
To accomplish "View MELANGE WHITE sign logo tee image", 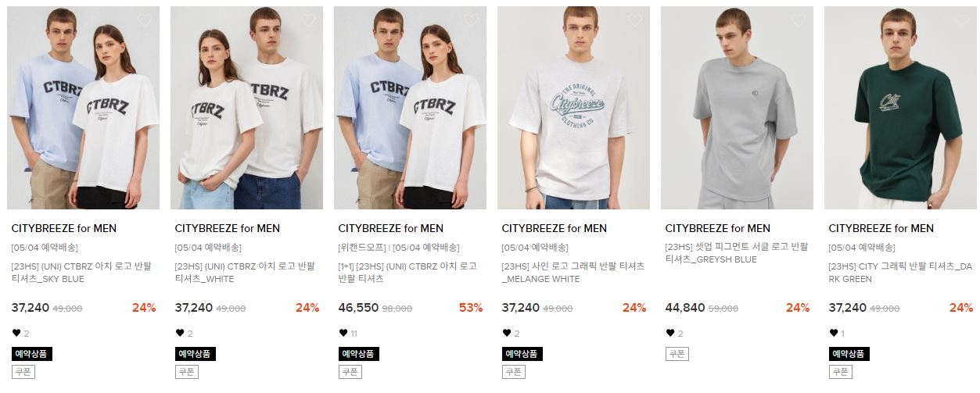I will click(x=573, y=108).
